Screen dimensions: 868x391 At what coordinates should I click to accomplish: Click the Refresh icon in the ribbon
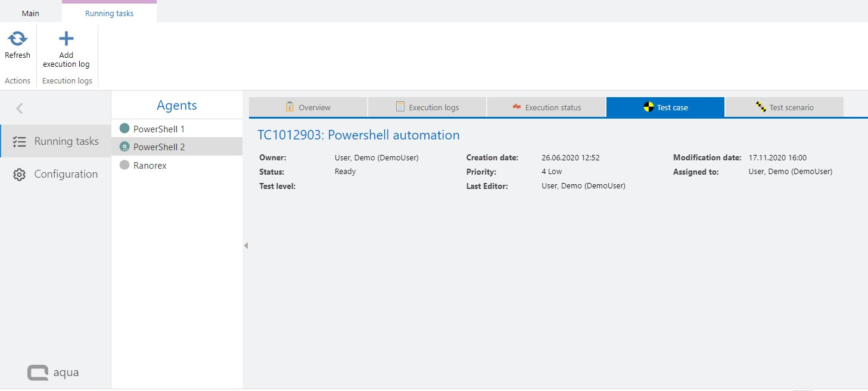click(17, 39)
